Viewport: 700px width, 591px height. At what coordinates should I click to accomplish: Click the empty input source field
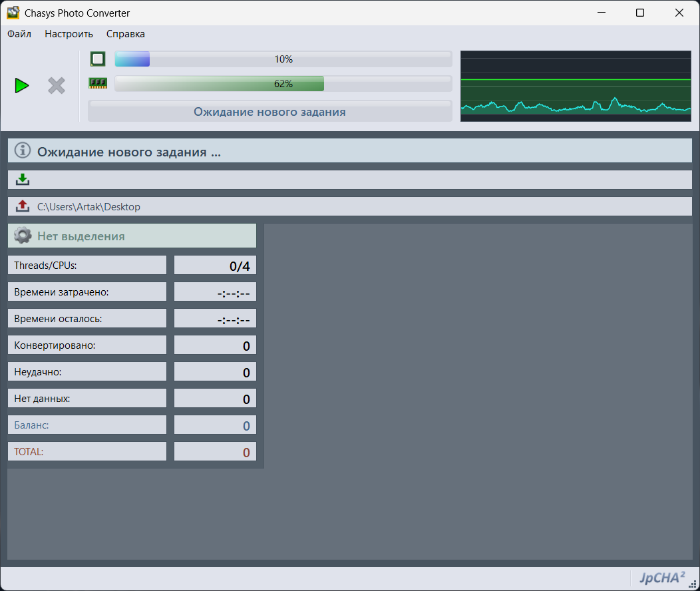point(350,180)
